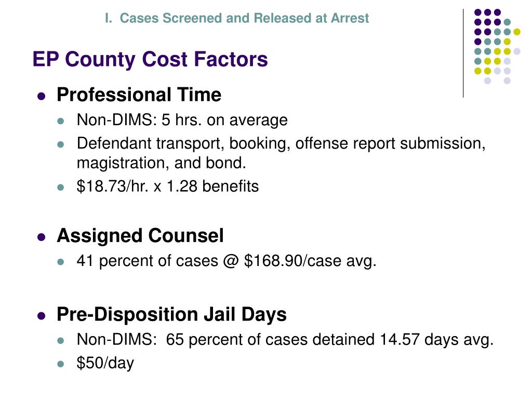This screenshot has width=532, height=399.
Task: Click the purple bullet beside Professional Time
Action: point(42,96)
